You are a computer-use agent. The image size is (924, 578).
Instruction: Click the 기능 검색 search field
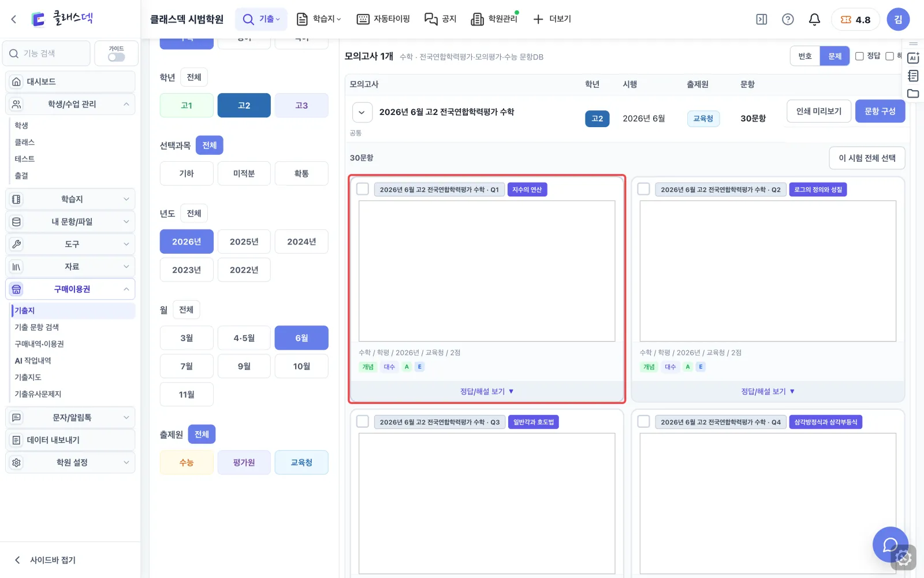pos(47,53)
